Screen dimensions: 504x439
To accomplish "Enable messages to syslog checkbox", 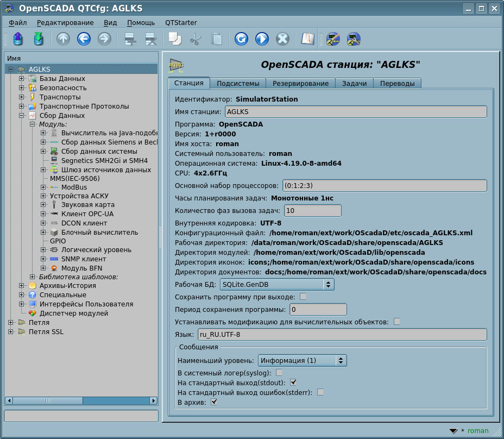I will click(279, 373).
